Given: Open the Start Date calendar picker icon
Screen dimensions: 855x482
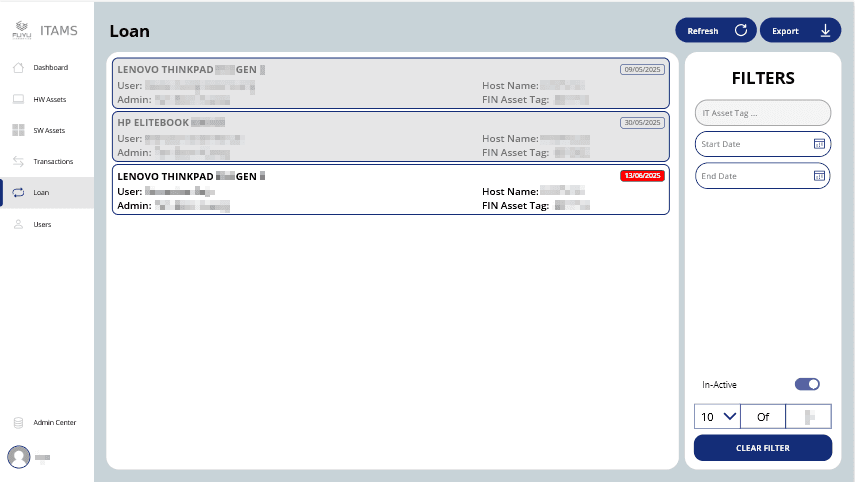Looking at the screenshot, I should point(818,144).
